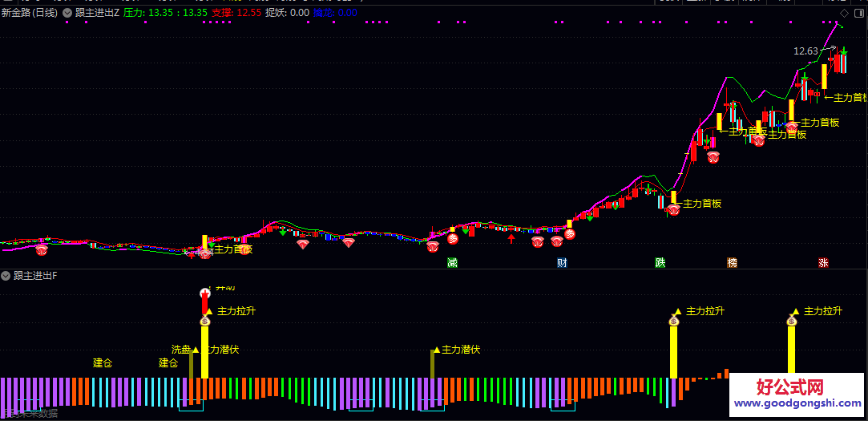Click the first red gem icon at chart's left edge

pyautogui.click(x=42, y=250)
